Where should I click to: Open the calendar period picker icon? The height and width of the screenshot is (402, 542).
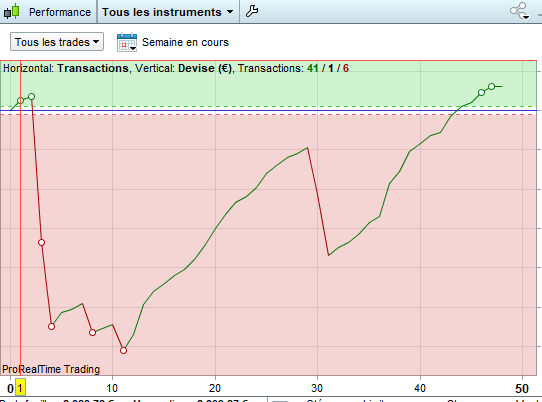click(x=127, y=42)
